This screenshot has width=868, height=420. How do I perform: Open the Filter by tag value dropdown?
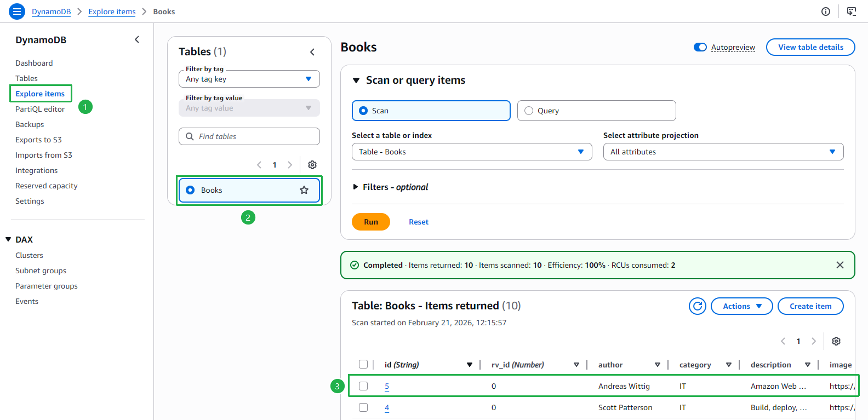tap(249, 108)
